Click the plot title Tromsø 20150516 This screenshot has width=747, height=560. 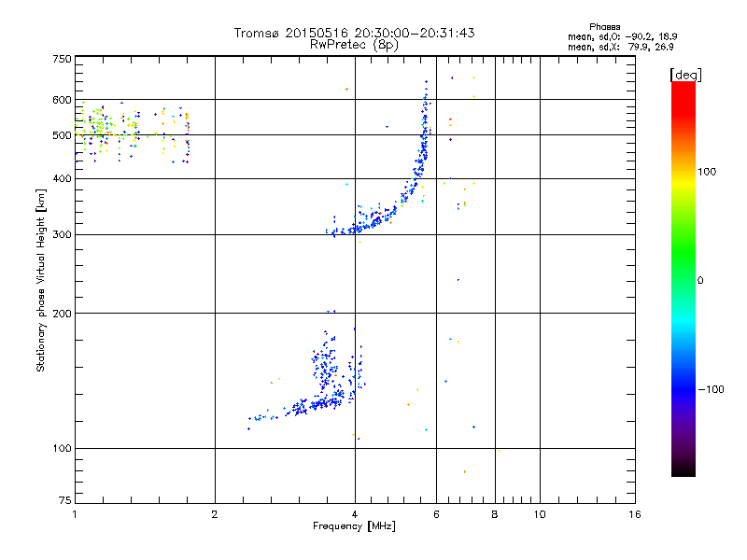click(354, 33)
